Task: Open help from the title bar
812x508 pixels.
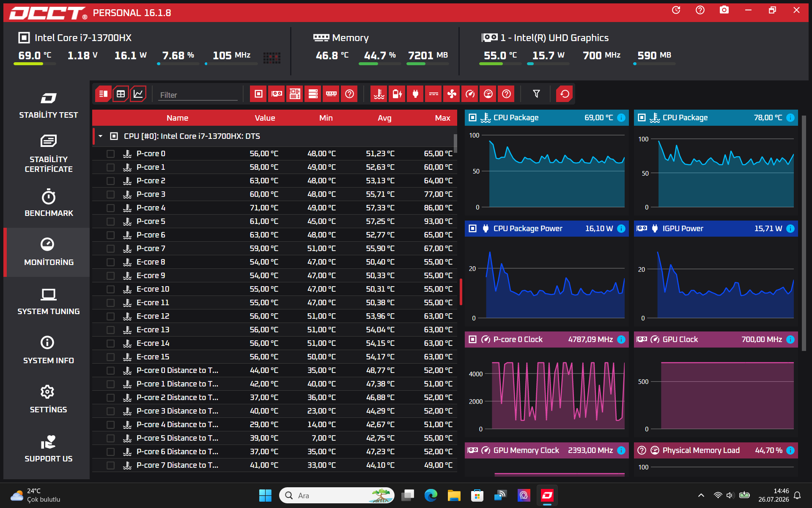Action: pos(700,10)
